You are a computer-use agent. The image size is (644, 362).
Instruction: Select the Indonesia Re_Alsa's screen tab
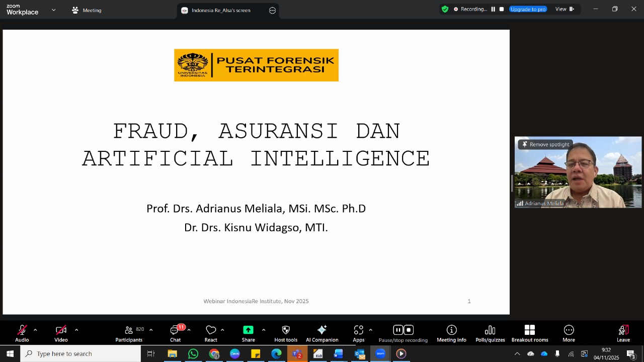point(220,10)
